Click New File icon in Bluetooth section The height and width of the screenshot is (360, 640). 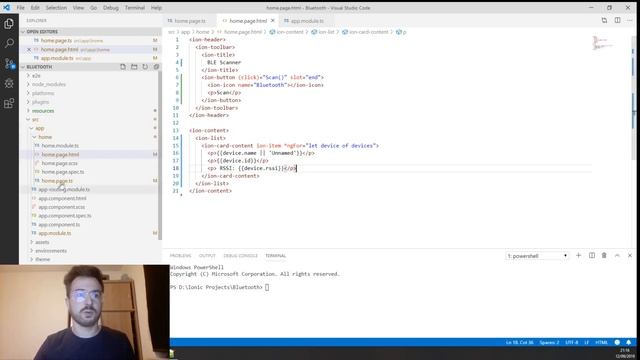[x=123, y=67]
